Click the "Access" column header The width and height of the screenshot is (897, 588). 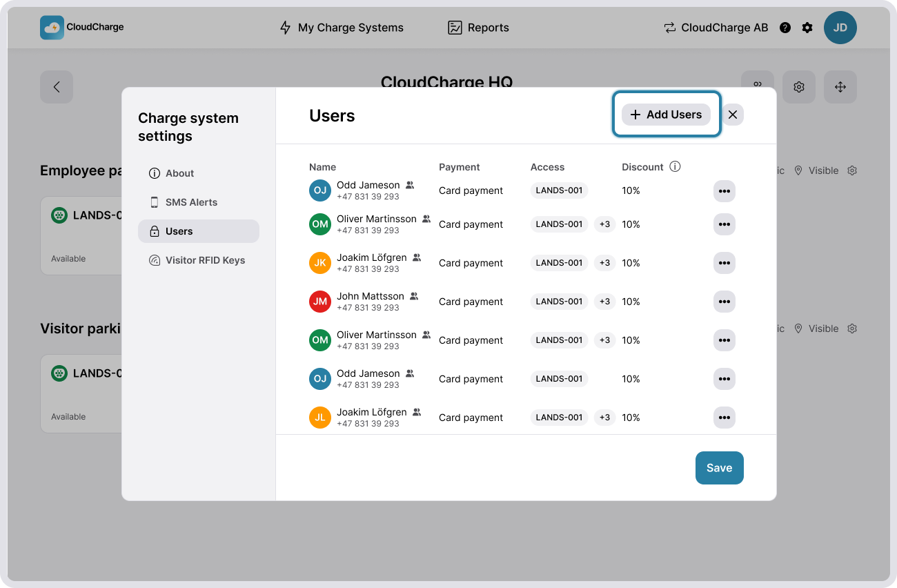coord(547,167)
